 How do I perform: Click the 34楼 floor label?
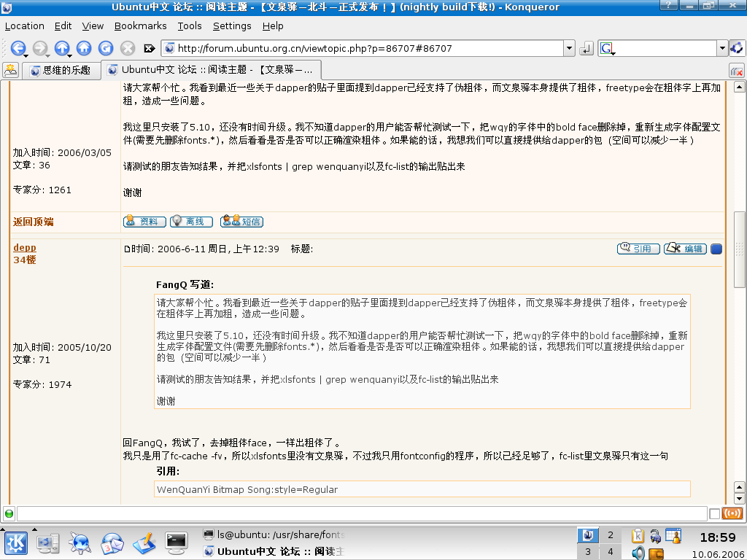click(x=25, y=260)
